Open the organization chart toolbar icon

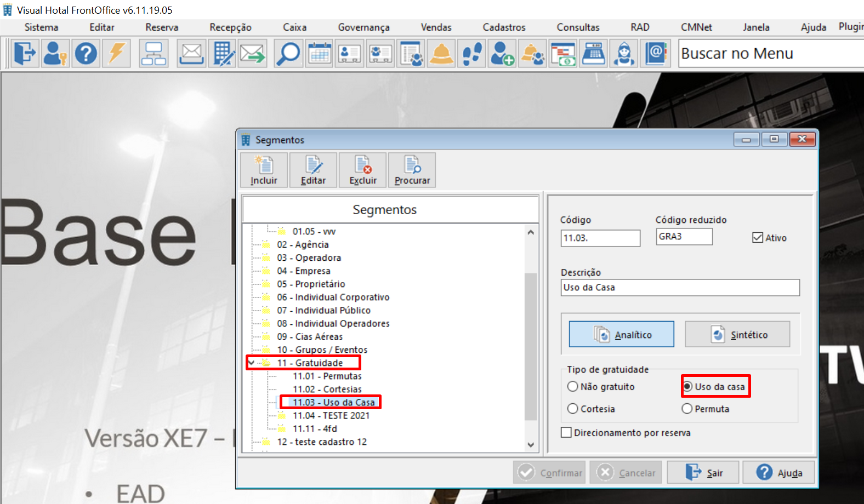coord(154,54)
